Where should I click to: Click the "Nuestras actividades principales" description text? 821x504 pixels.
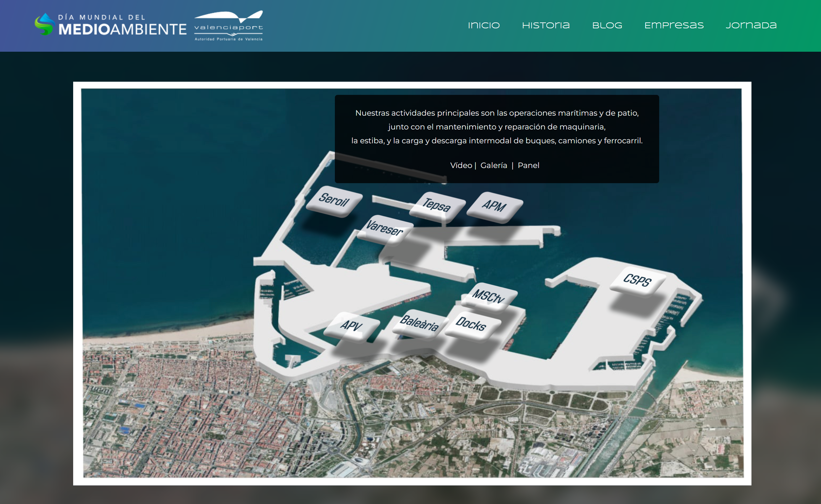point(497,127)
